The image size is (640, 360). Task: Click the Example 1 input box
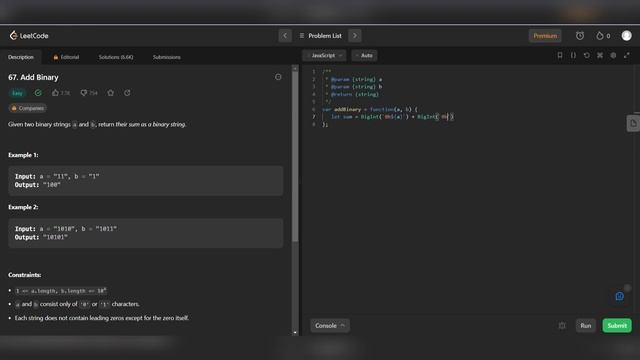146,180
